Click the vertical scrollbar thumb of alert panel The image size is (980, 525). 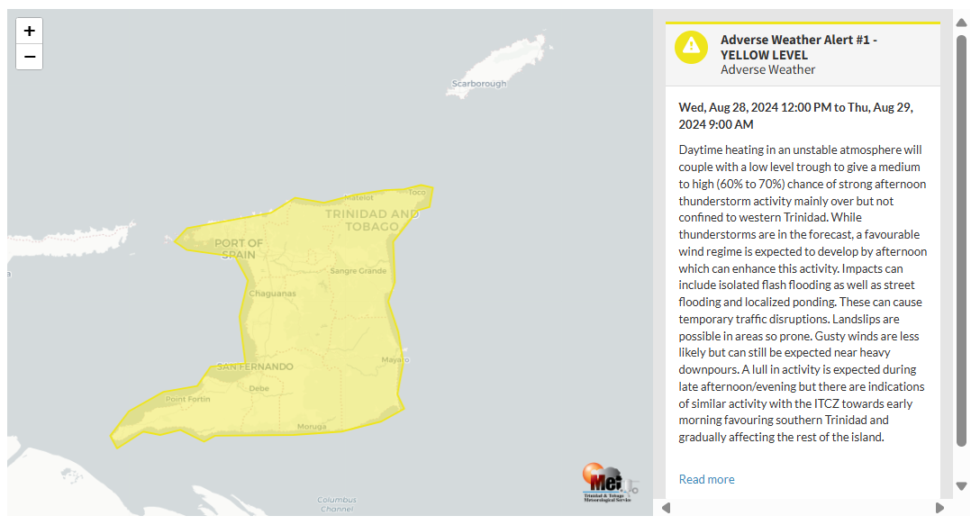click(961, 240)
